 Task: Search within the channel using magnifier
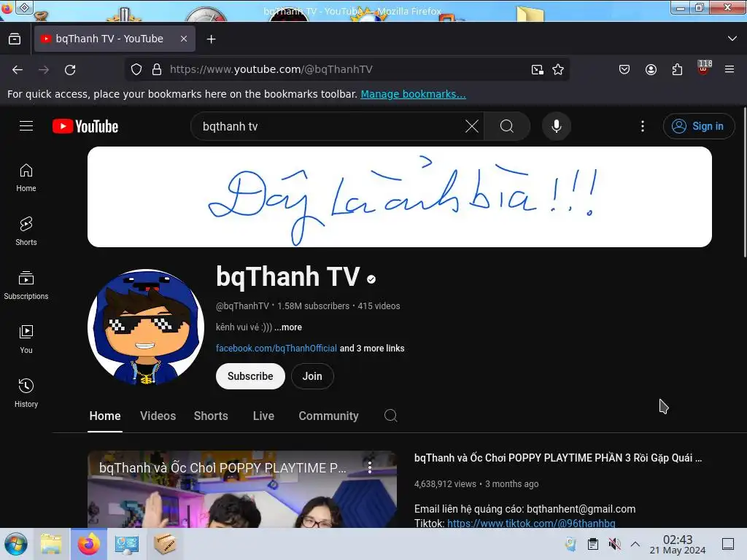[x=391, y=416]
